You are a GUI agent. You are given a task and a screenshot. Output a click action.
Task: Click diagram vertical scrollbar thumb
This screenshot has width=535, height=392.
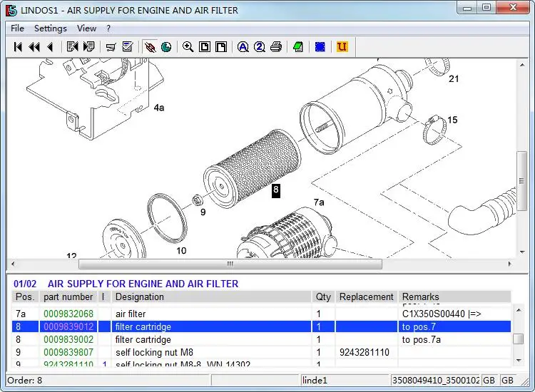[521, 181]
